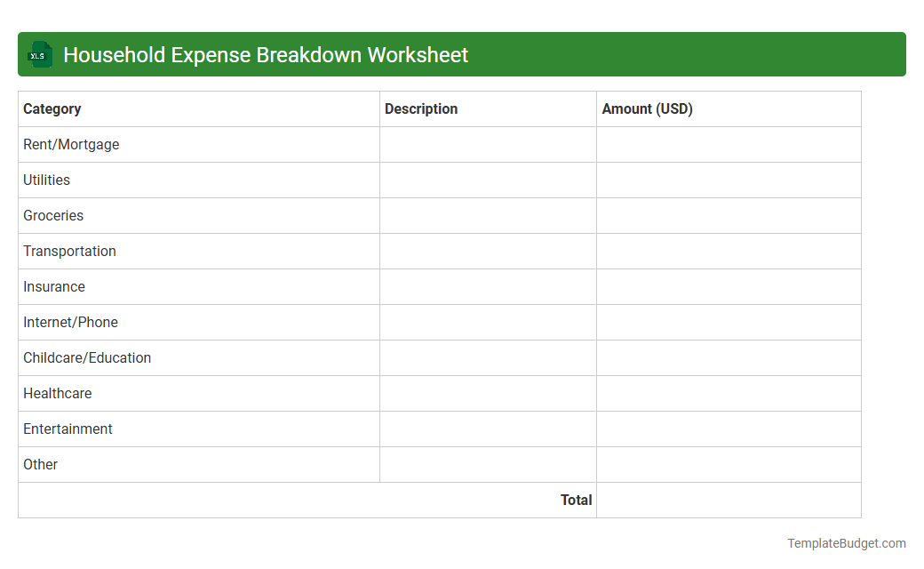Click the description field for Groceries
The width and height of the screenshot is (924, 569).
487,215
